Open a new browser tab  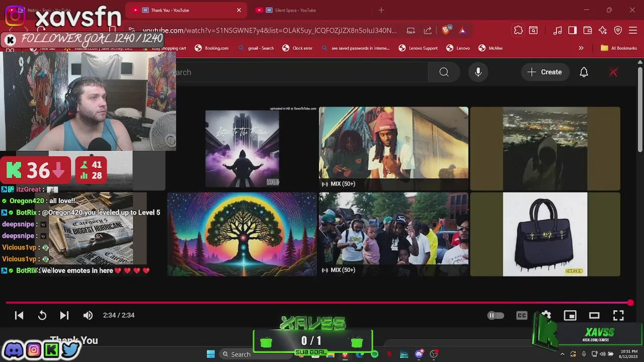pos(381,10)
